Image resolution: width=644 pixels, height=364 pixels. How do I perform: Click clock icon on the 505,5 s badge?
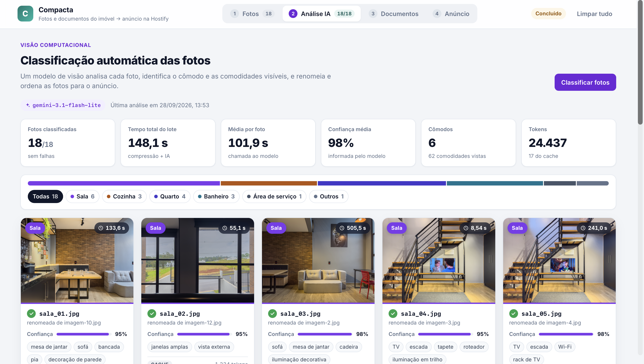pyautogui.click(x=342, y=228)
